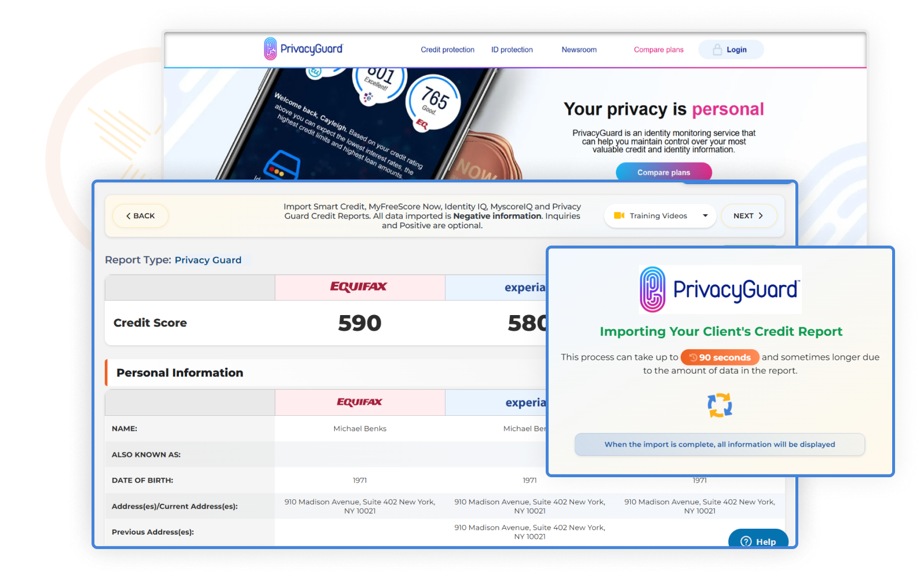
Task: Expand the Training Videos dropdown arrow
Action: [705, 215]
